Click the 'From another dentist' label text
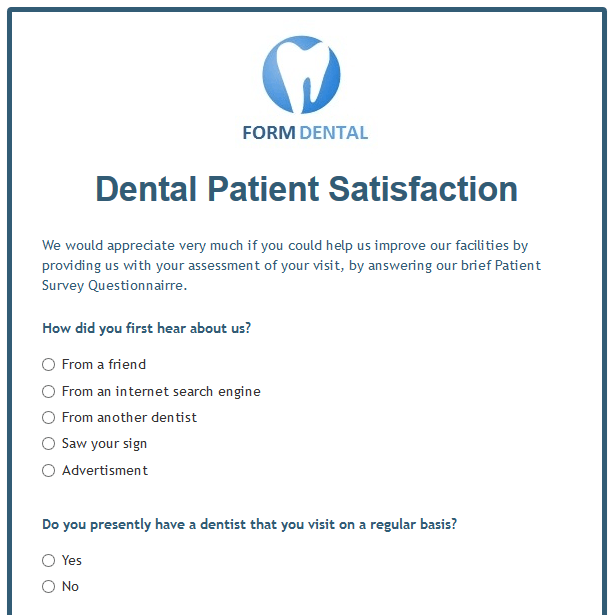 [x=129, y=418]
